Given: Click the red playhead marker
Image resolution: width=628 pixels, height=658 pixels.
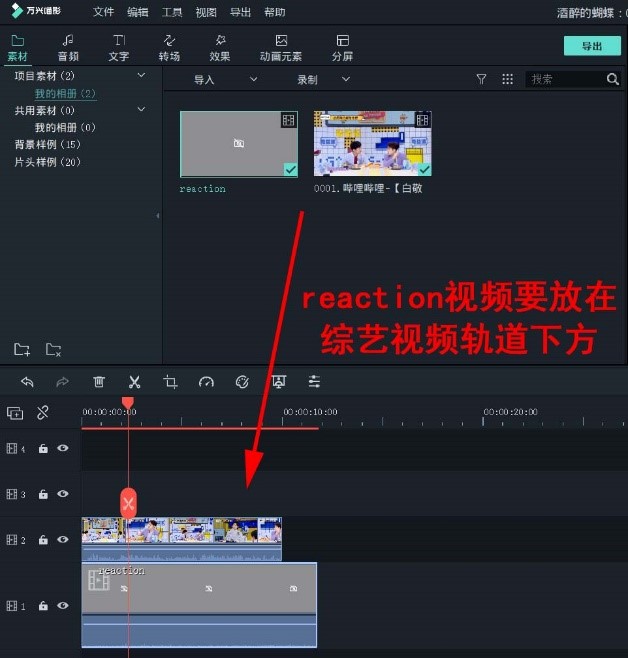Looking at the screenshot, I should (128, 403).
